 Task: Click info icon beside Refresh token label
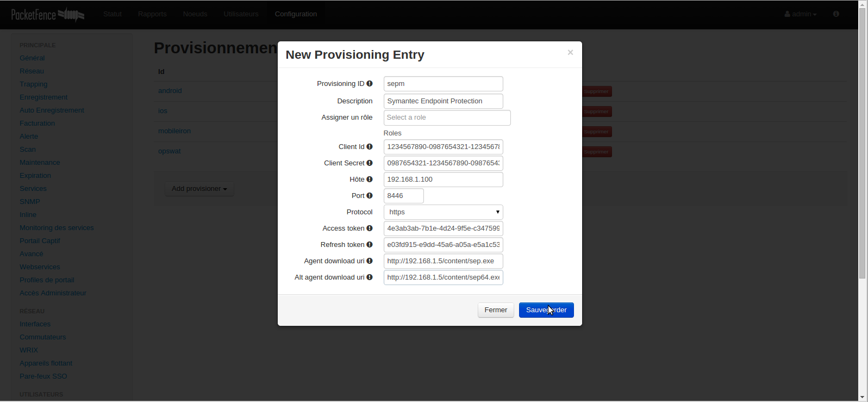pyautogui.click(x=370, y=245)
